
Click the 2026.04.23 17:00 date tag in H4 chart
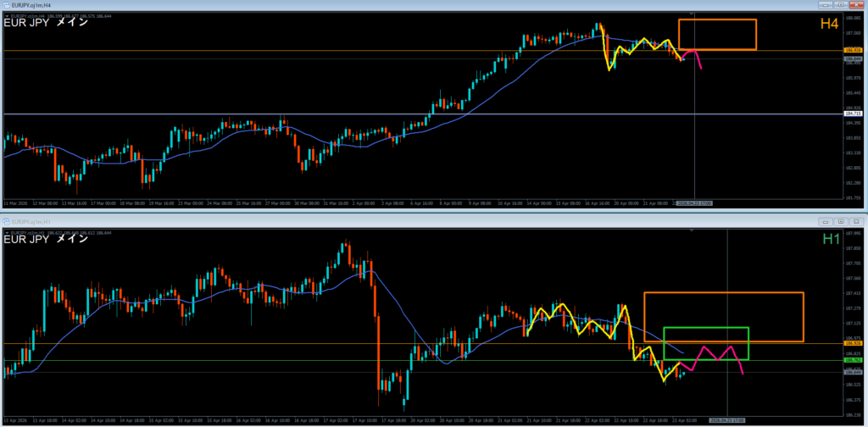click(x=695, y=203)
